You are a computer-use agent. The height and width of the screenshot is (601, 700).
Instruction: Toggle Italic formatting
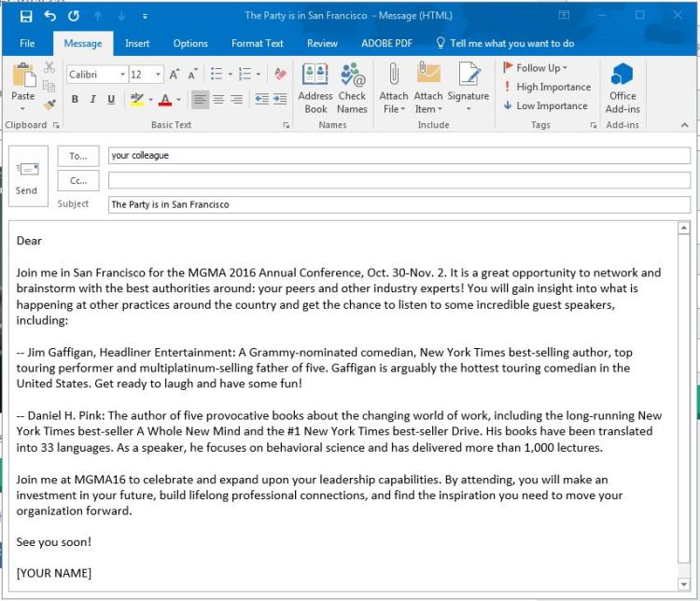click(x=92, y=99)
